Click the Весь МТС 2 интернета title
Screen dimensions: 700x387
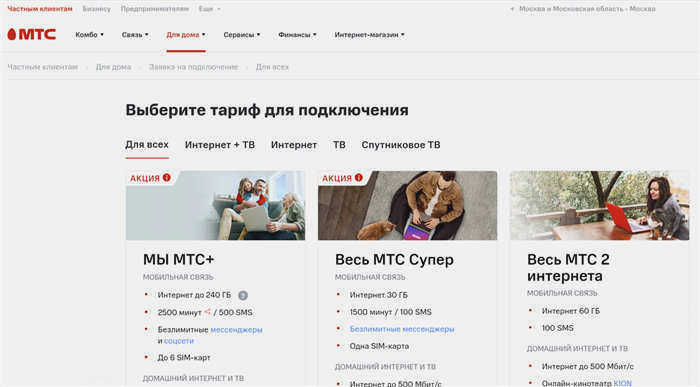[x=568, y=267]
